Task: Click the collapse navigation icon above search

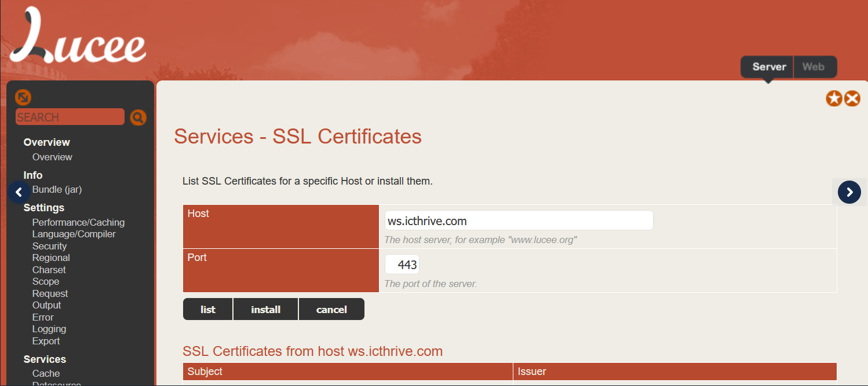Action: tap(23, 97)
